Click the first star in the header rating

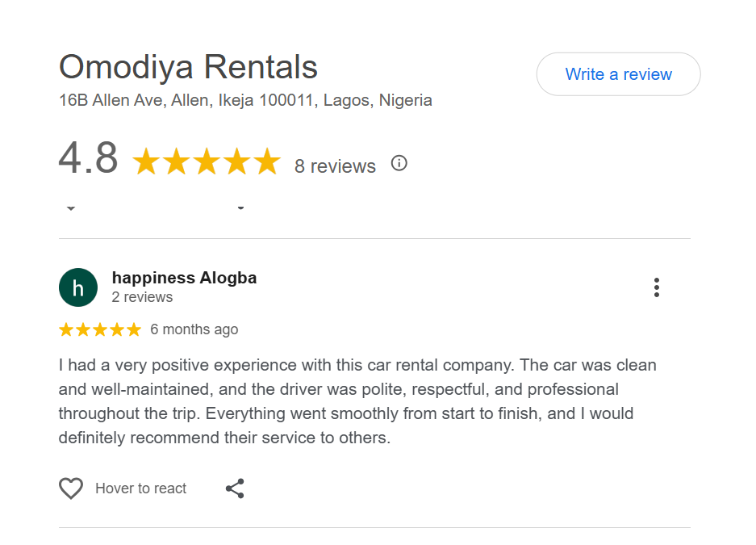[146, 161]
